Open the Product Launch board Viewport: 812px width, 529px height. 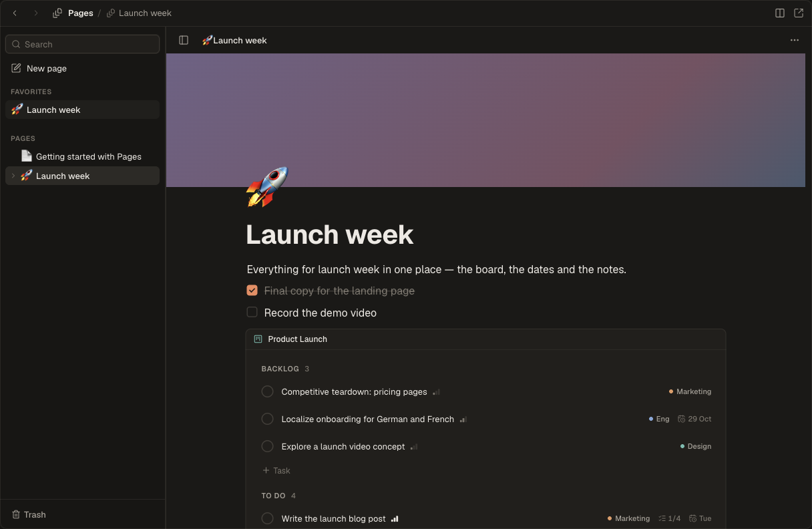point(297,339)
